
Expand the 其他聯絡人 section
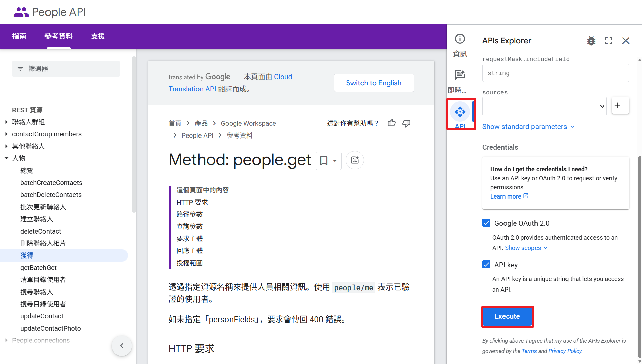6,146
